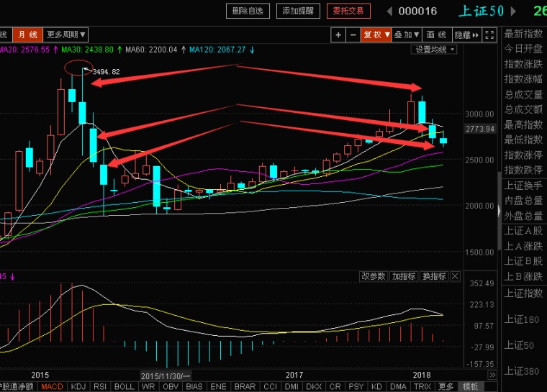This screenshot has height=392, width=547.
Task: Go to previous stock with left arrow
Action: [389, 11]
